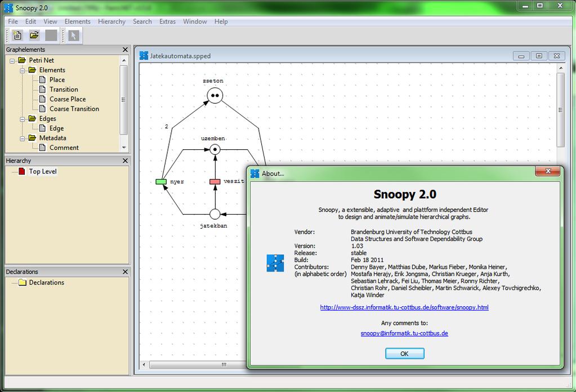Click the Transition document icon in tree
576x392 pixels.
[43, 90]
